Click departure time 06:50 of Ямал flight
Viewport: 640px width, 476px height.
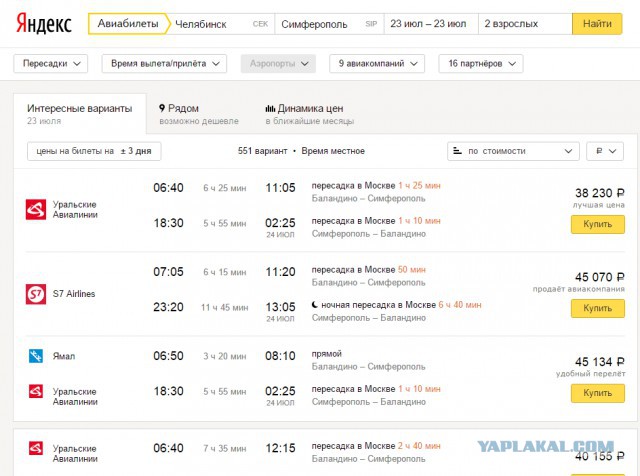tap(168, 356)
